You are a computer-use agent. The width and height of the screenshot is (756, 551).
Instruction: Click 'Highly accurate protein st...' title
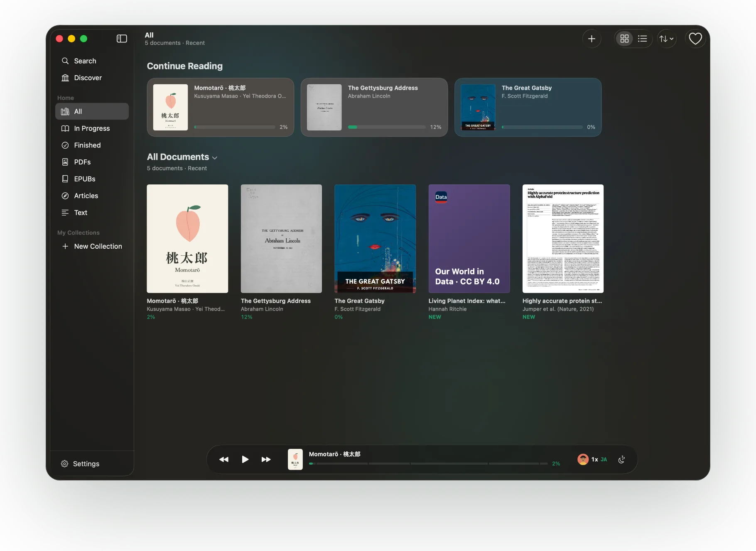click(x=562, y=301)
